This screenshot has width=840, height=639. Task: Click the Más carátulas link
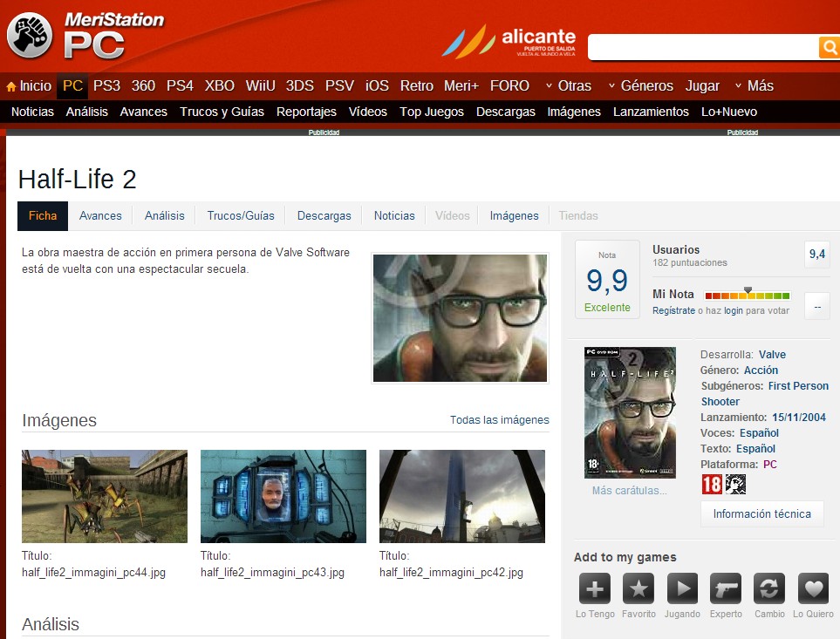630,490
